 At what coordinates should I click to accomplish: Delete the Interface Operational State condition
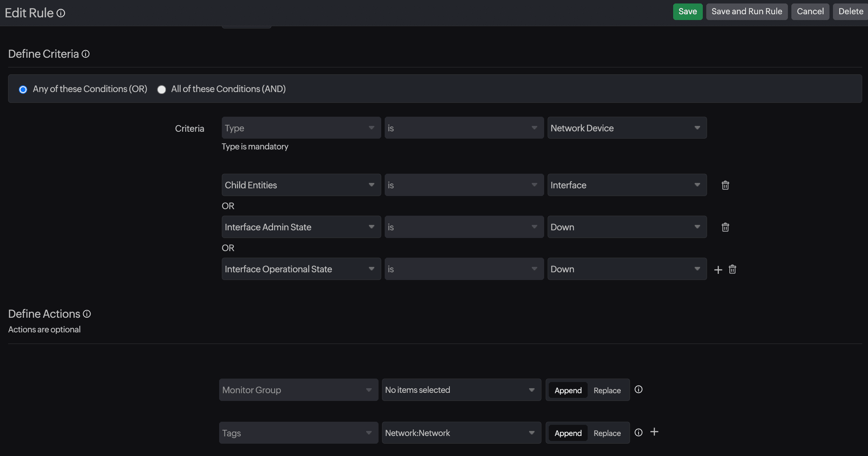tap(732, 269)
